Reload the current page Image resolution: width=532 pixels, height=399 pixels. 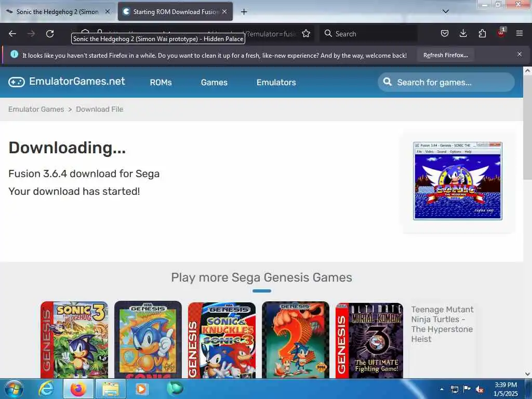pos(50,34)
